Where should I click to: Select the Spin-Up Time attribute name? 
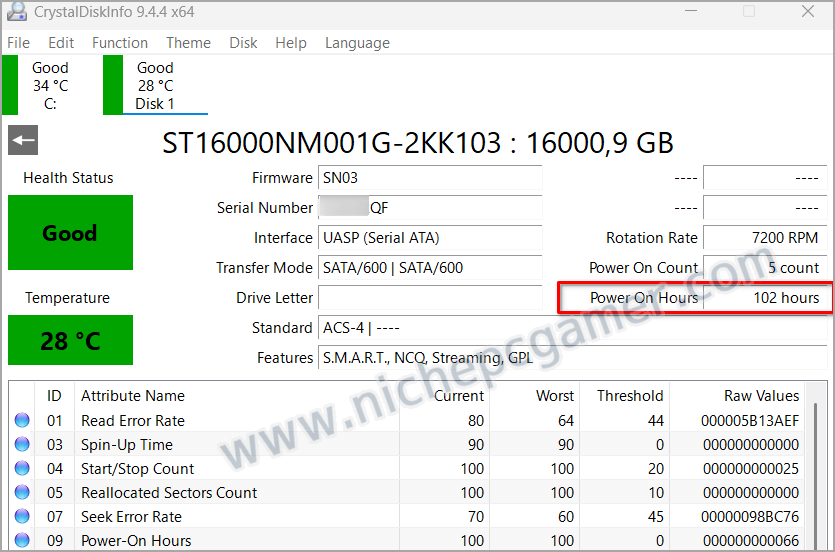tap(127, 444)
